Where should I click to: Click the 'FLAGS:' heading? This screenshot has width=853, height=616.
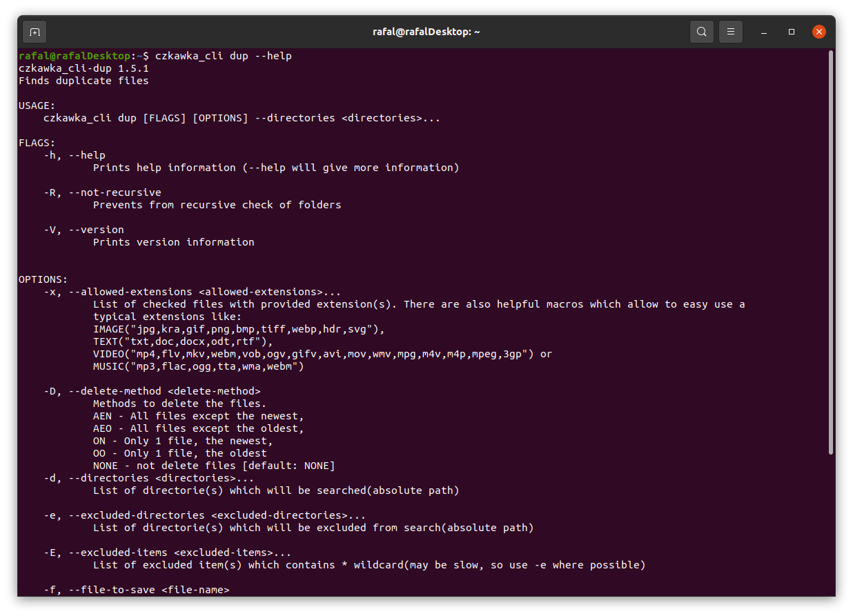[x=37, y=143]
